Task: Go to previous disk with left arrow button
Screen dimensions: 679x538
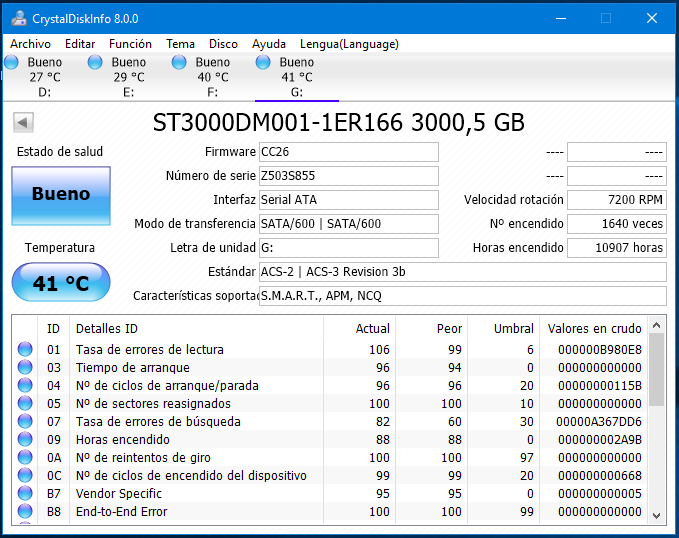Action: pos(23,123)
